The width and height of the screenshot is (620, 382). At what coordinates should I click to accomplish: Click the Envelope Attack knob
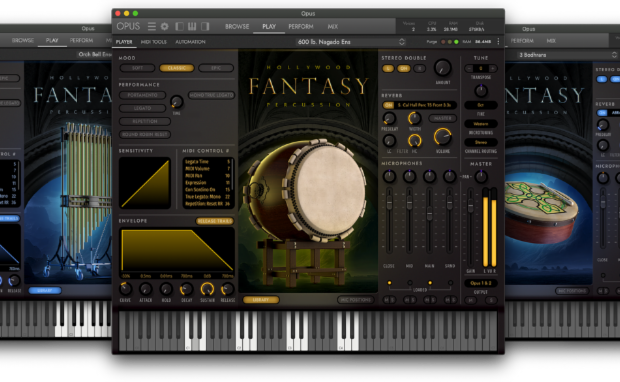click(x=146, y=289)
